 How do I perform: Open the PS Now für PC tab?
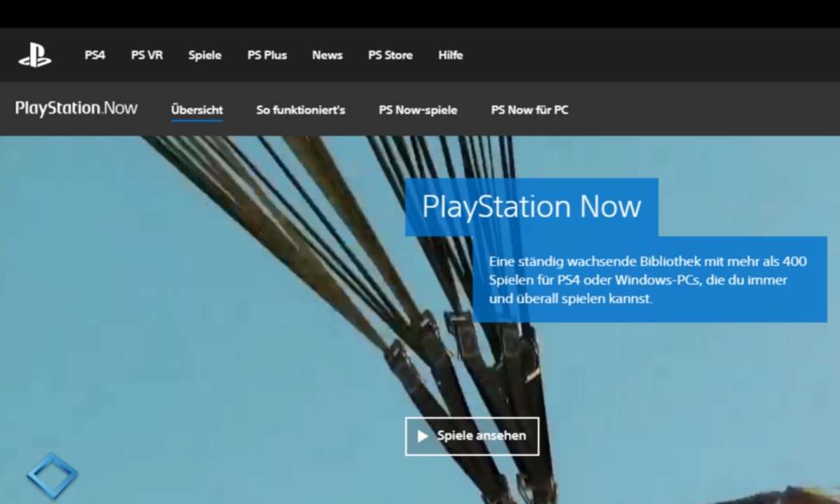coord(529,110)
